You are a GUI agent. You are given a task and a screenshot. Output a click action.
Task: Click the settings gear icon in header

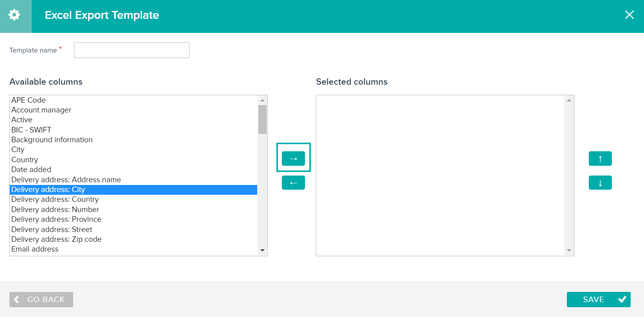click(14, 15)
